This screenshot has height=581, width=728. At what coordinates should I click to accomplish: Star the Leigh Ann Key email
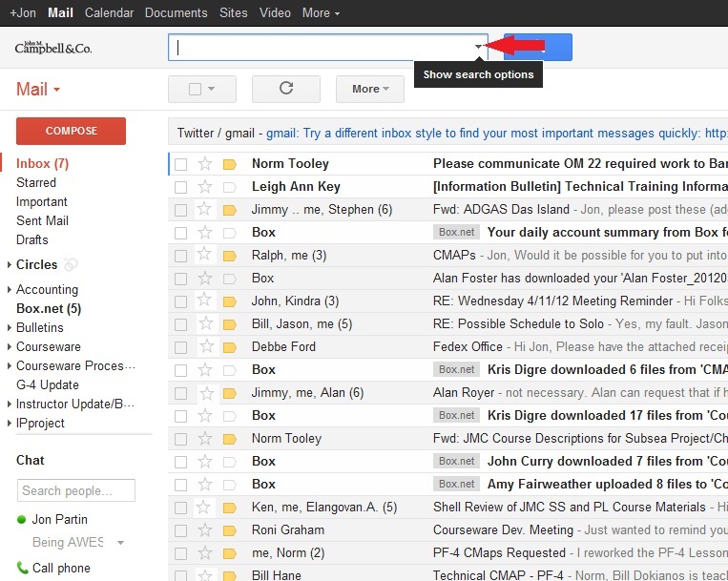pyautogui.click(x=205, y=187)
